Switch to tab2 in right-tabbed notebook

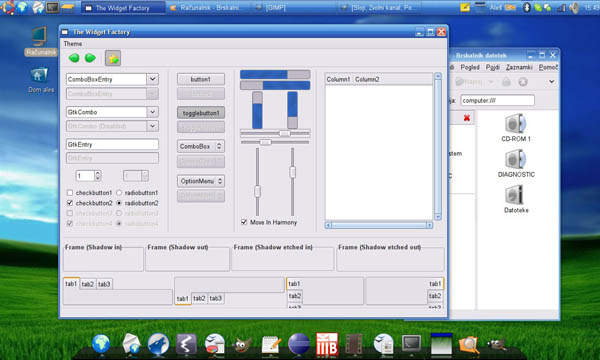click(x=435, y=296)
